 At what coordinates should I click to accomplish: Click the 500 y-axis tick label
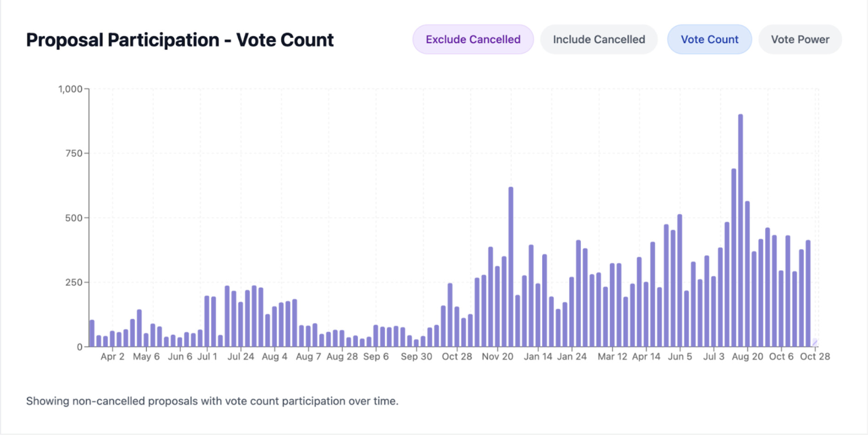tap(73, 218)
